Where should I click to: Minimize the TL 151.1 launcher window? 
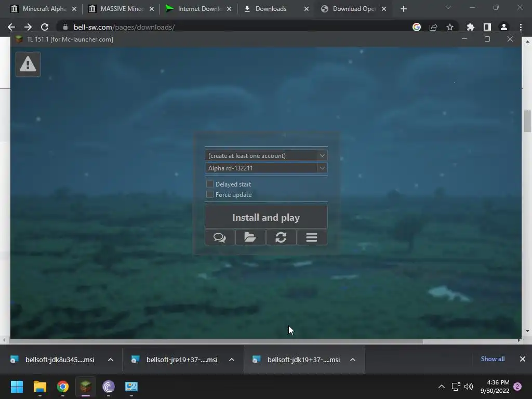pyautogui.click(x=464, y=39)
